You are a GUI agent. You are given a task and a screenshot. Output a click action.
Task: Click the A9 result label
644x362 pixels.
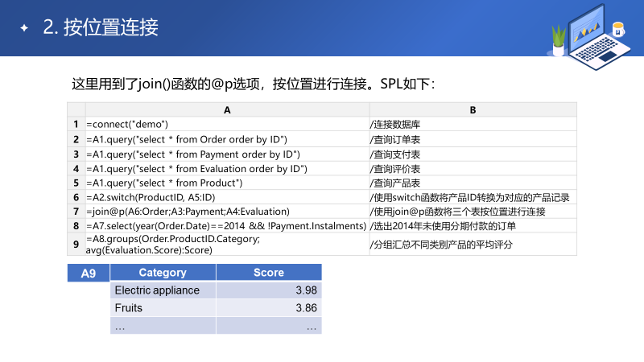89,273
